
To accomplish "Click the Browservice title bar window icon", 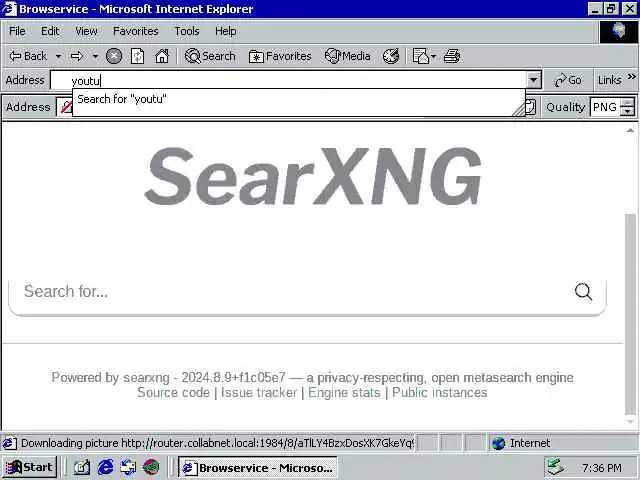I will click(9, 9).
